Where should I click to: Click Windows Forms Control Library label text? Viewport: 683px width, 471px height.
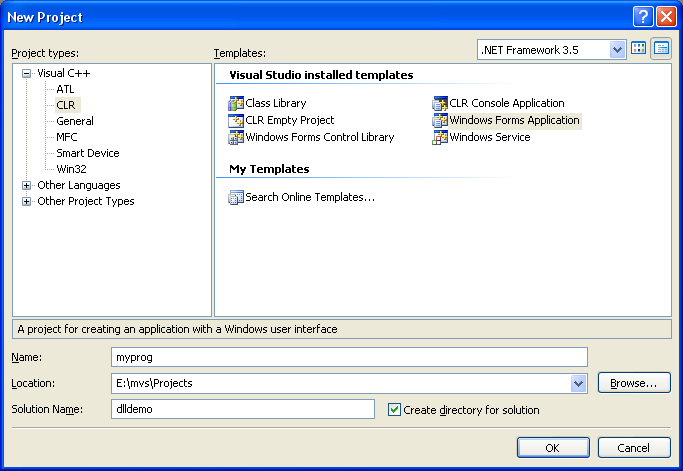point(320,137)
